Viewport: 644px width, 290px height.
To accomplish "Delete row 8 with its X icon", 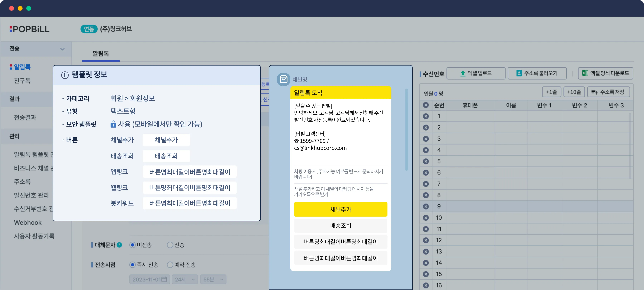I will [x=426, y=195].
